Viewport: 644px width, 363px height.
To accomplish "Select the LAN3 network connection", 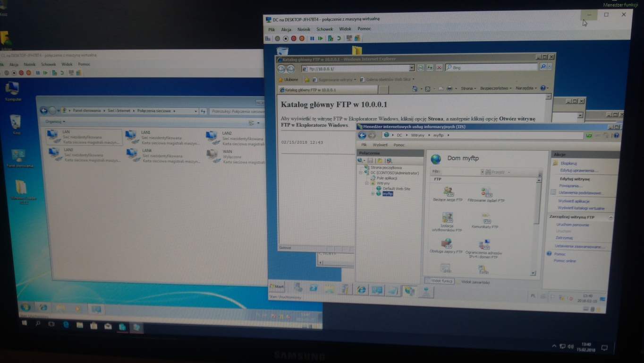I will coord(84,155).
